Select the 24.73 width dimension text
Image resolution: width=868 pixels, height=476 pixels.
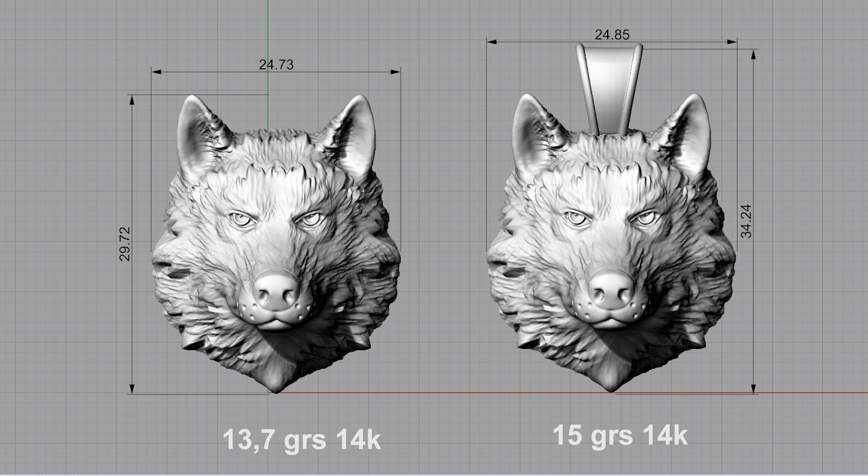[x=277, y=65]
